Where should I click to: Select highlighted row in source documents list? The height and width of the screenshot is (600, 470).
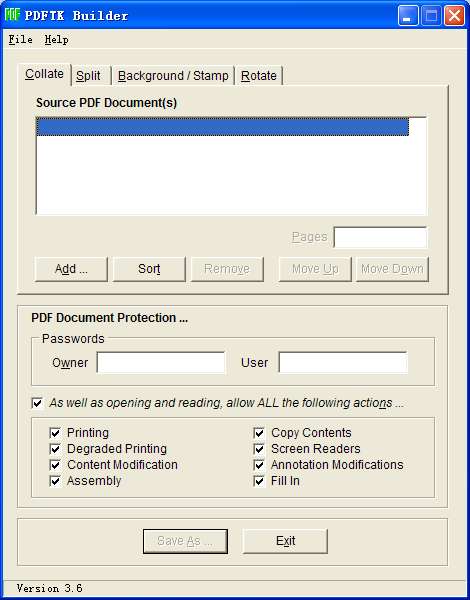[222, 127]
